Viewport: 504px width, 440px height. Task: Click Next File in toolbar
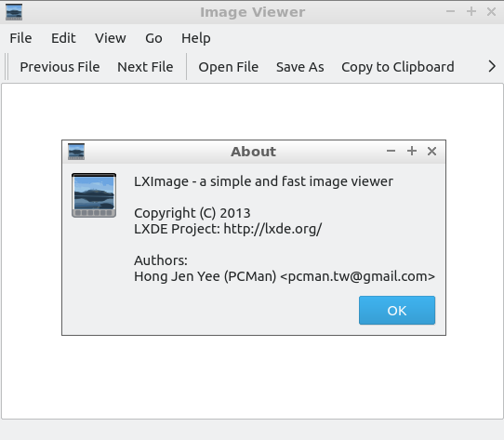pos(145,67)
